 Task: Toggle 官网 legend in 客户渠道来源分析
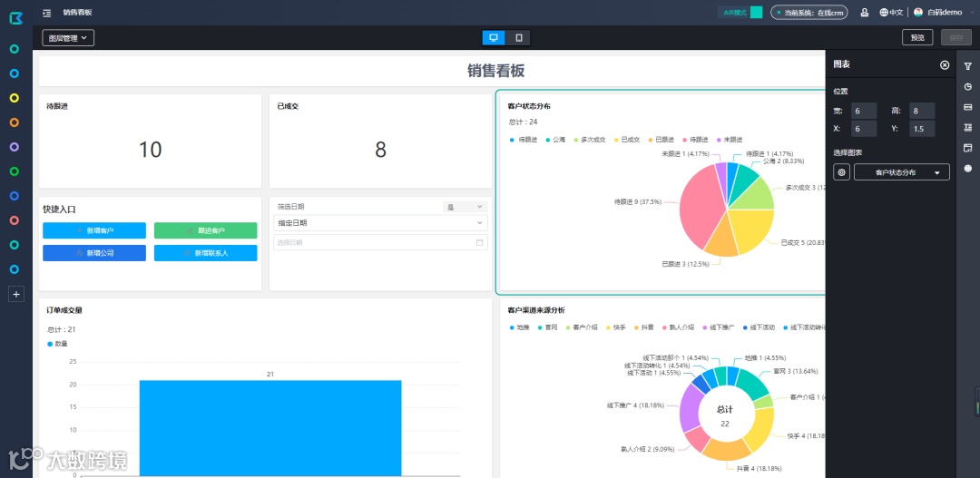click(x=547, y=327)
